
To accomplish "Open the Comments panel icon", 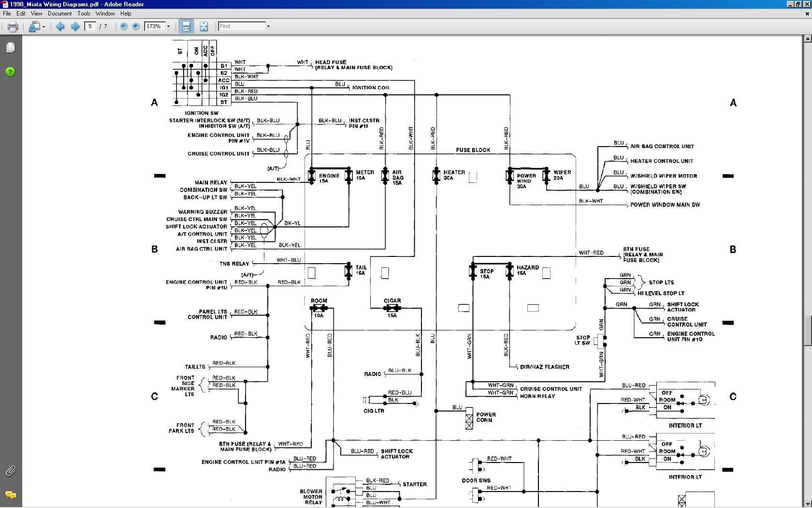I will [11, 495].
